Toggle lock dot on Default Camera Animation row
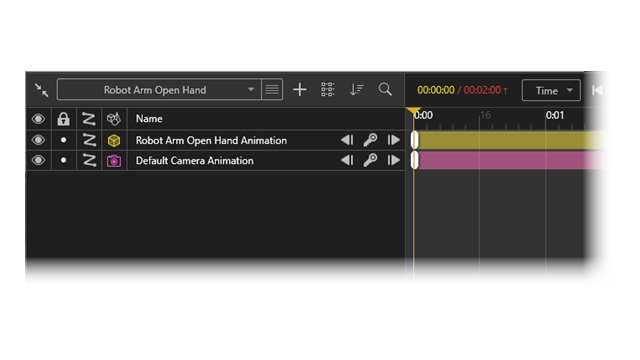 click(63, 160)
